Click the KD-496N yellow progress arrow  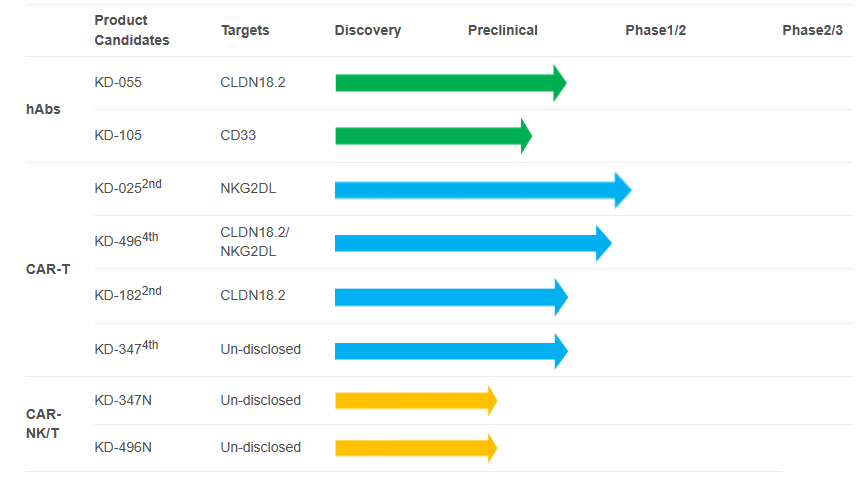point(415,447)
